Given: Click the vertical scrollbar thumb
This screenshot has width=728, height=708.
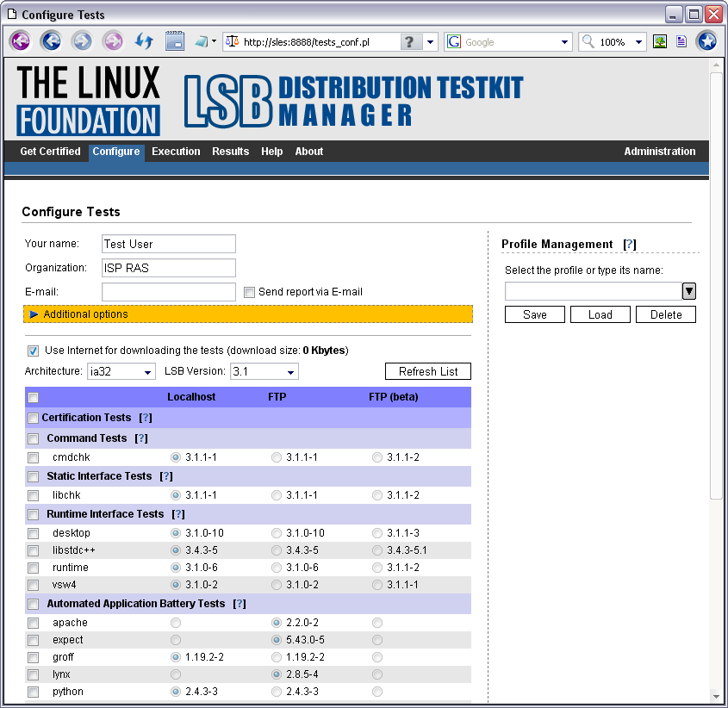Looking at the screenshot, I should 716,285.
